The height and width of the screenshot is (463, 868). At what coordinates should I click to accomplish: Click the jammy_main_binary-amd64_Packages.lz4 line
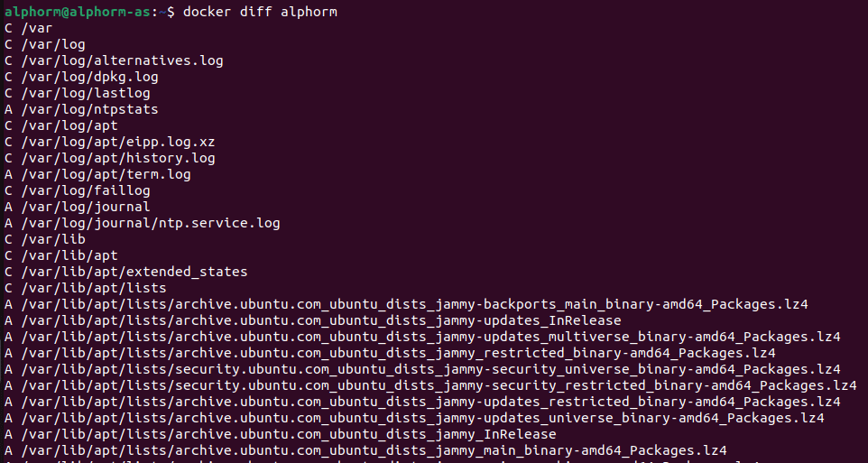365,451
